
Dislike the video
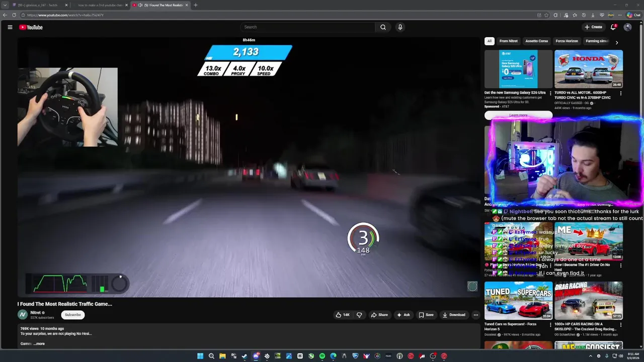click(359, 315)
